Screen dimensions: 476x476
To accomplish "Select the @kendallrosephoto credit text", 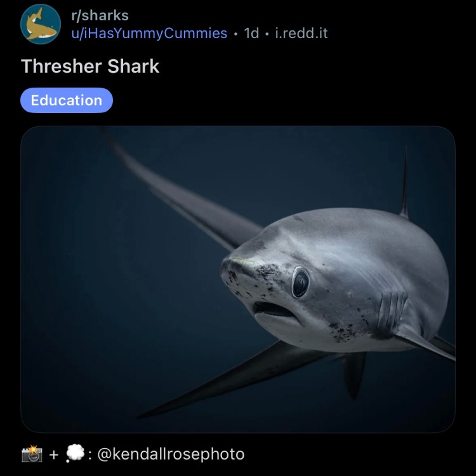I will (171, 454).
